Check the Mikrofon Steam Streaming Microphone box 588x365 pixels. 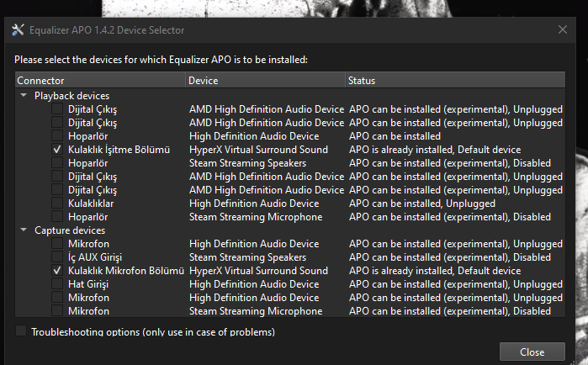56,311
